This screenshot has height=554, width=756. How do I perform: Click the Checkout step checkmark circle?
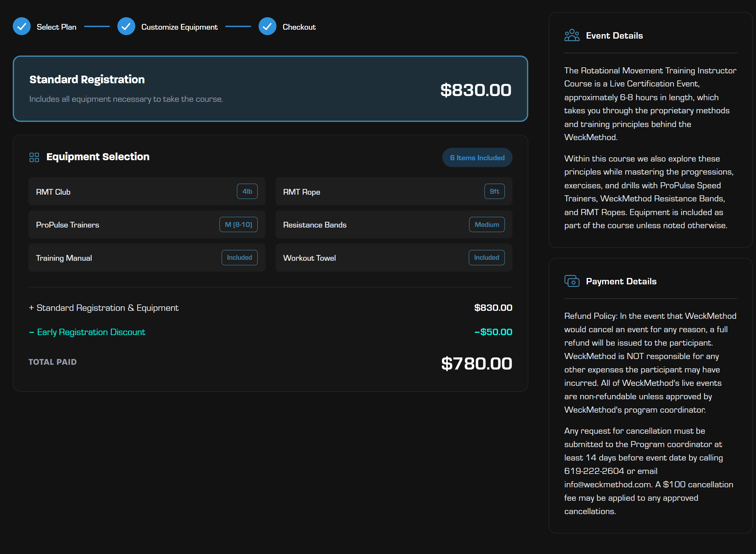pos(267,26)
